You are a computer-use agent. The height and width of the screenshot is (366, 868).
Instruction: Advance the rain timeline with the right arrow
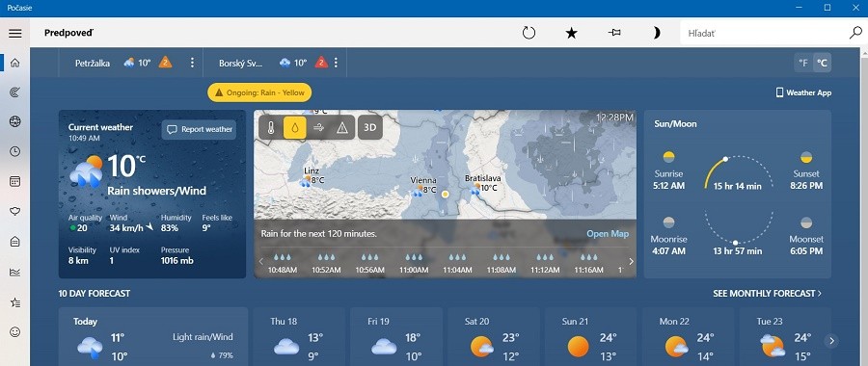(631, 262)
